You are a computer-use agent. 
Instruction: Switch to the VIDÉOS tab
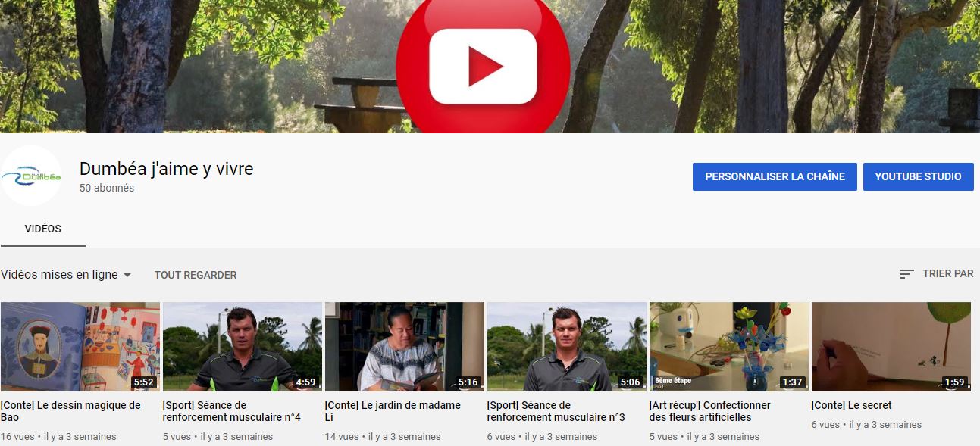tap(43, 229)
